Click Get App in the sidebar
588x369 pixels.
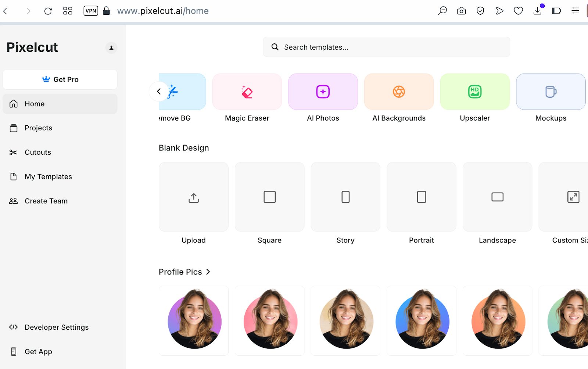pos(60,352)
